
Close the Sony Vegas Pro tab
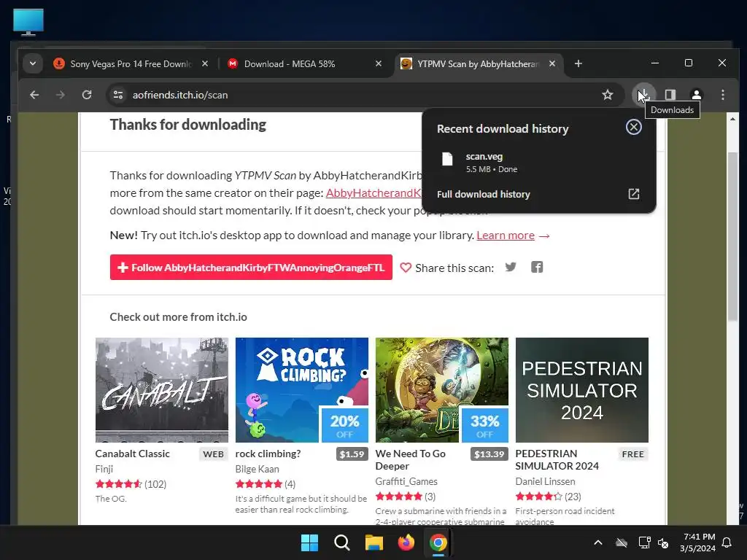click(x=205, y=63)
